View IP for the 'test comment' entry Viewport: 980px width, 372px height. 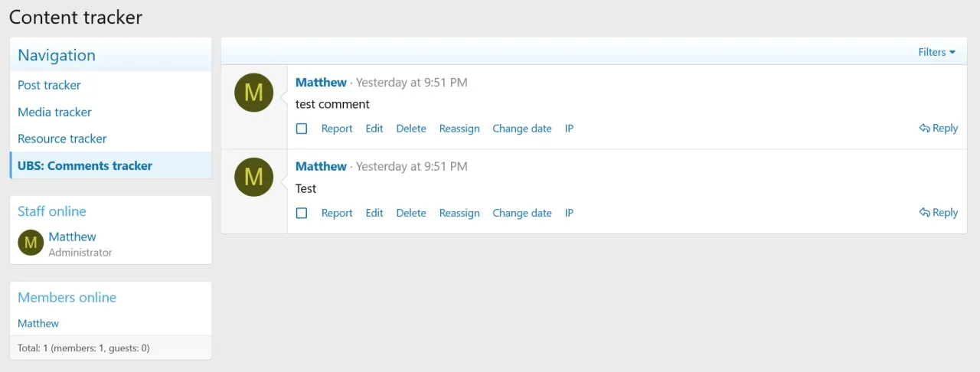click(x=569, y=129)
